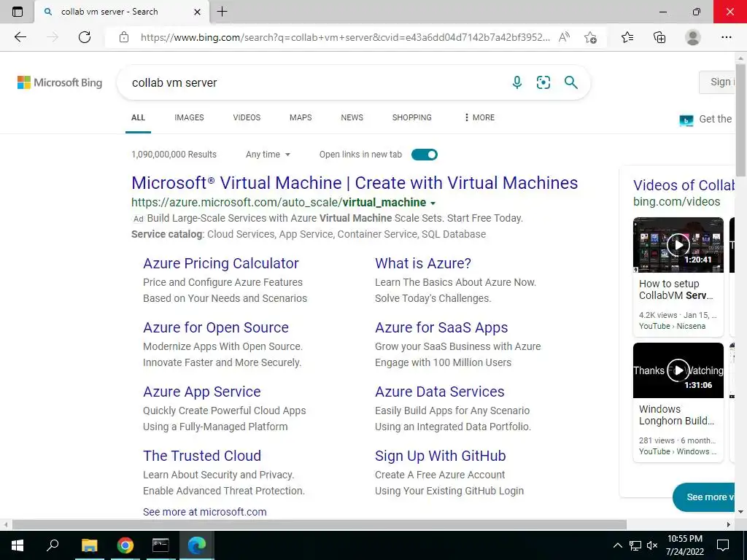
Task: Switch to the MAPS tab
Action: [x=301, y=117]
